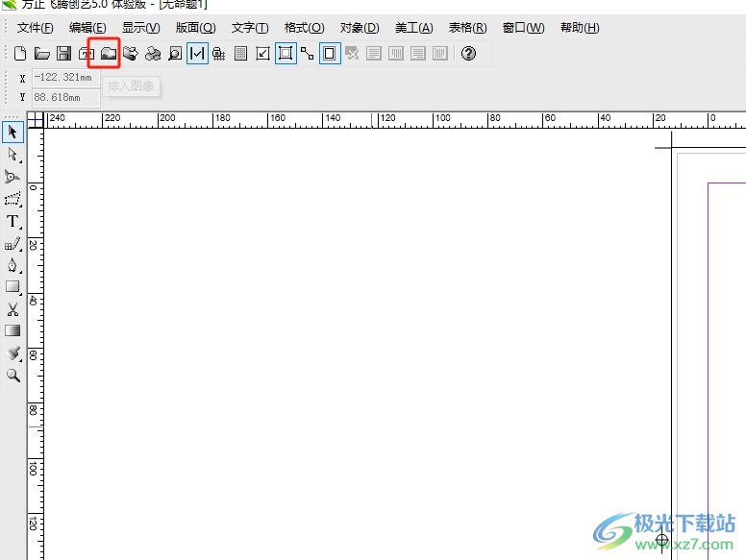Open the 显示(V) menu
This screenshot has height=560, width=746.
point(140,28)
